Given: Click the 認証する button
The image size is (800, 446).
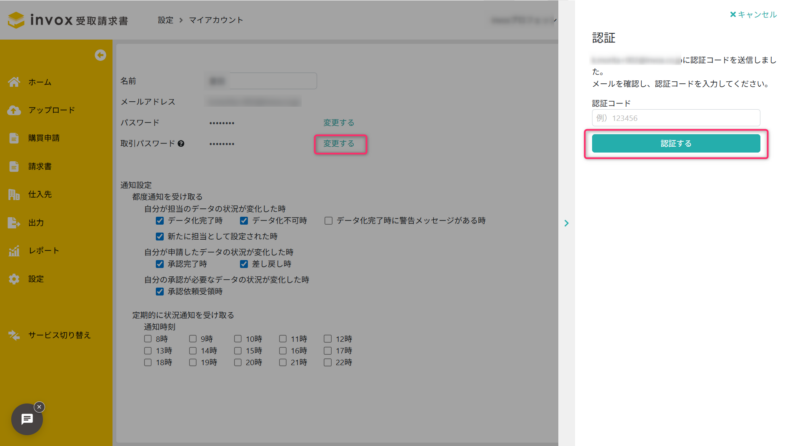Looking at the screenshot, I should click(676, 143).
